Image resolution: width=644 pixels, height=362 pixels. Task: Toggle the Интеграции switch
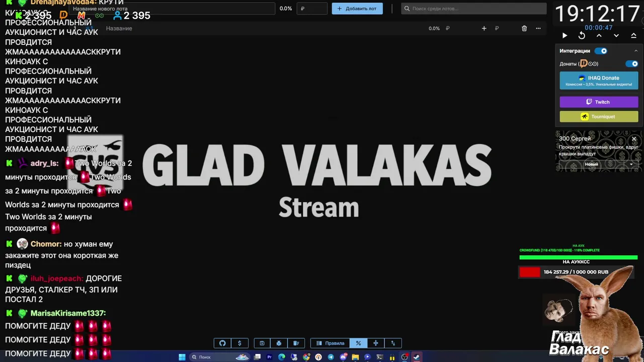(x=601, y=51)
